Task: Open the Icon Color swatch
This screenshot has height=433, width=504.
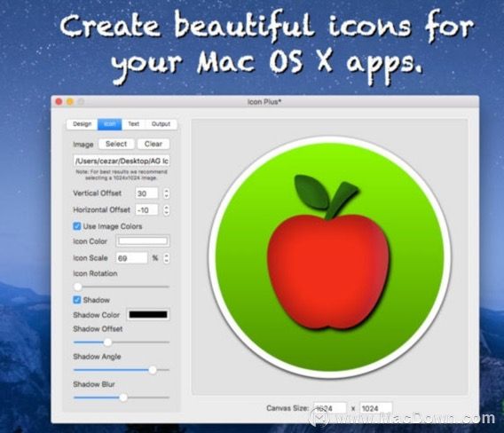Action: pos(143,241)
